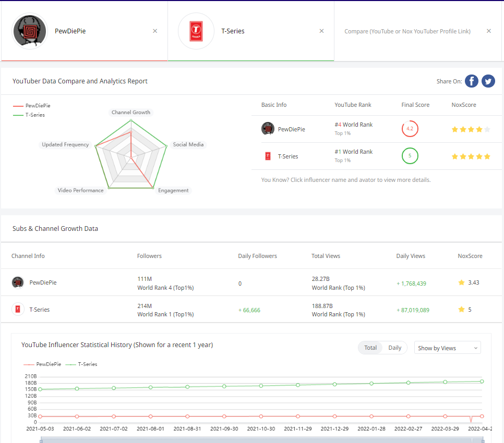Click the Daily Views column header
The image size is (504, 443).
(411, 256)
